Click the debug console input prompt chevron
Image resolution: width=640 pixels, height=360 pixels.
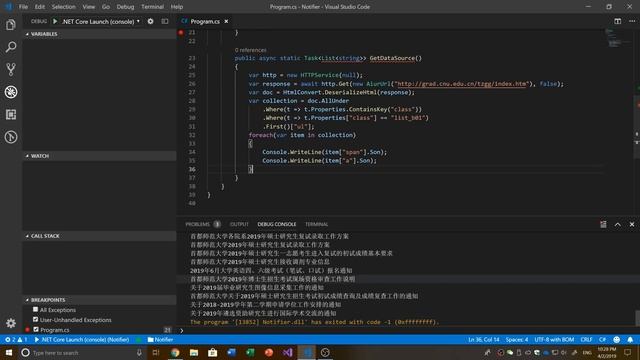(182, 331)
